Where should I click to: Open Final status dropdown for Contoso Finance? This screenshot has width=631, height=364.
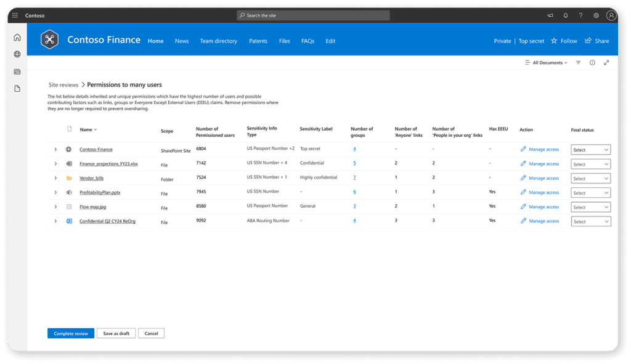tap(590, 150)
